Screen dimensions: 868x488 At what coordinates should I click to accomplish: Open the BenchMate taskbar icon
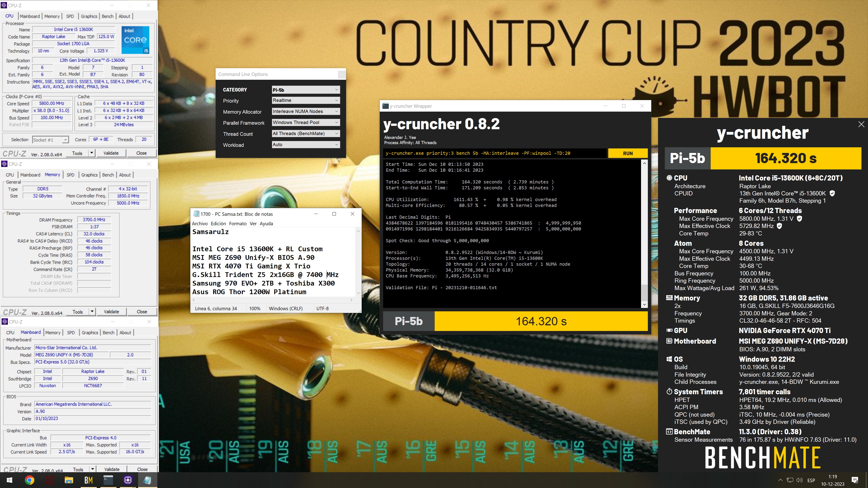88,480
